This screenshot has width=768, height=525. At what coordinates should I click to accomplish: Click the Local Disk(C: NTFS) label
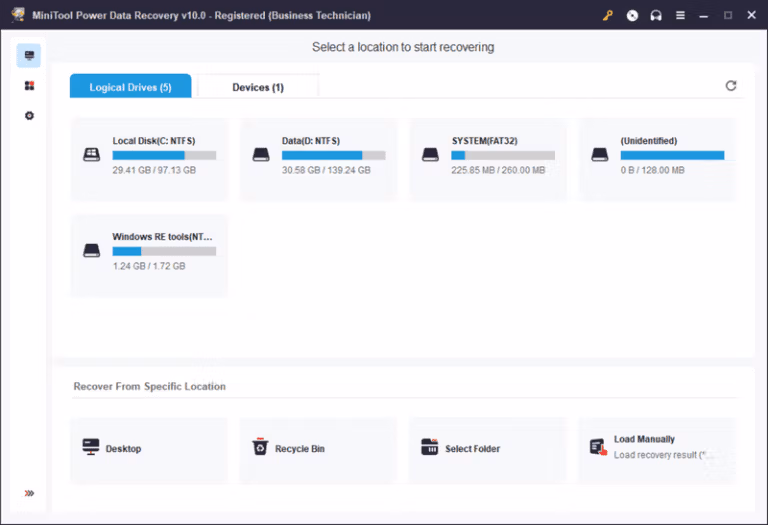click(154, 141)
